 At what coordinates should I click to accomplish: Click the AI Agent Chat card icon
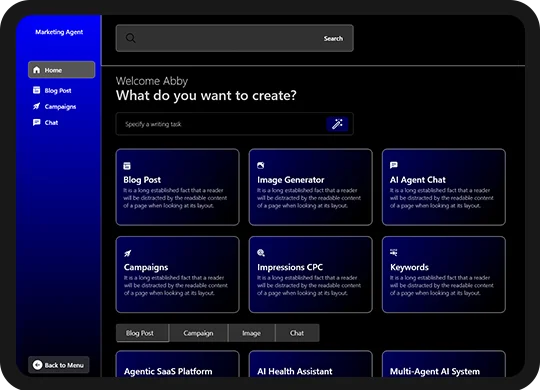[394, 165]
